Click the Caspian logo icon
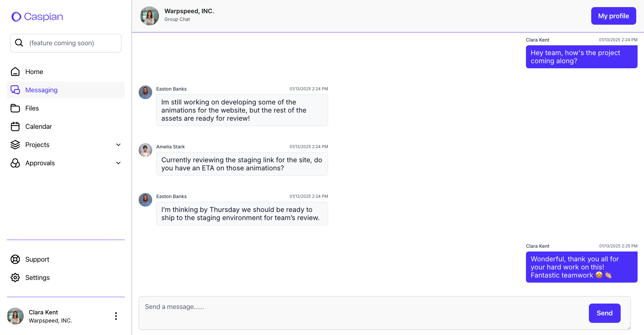Image resolution: width=644 pixels, height=335 pixels. coord(16,17)
